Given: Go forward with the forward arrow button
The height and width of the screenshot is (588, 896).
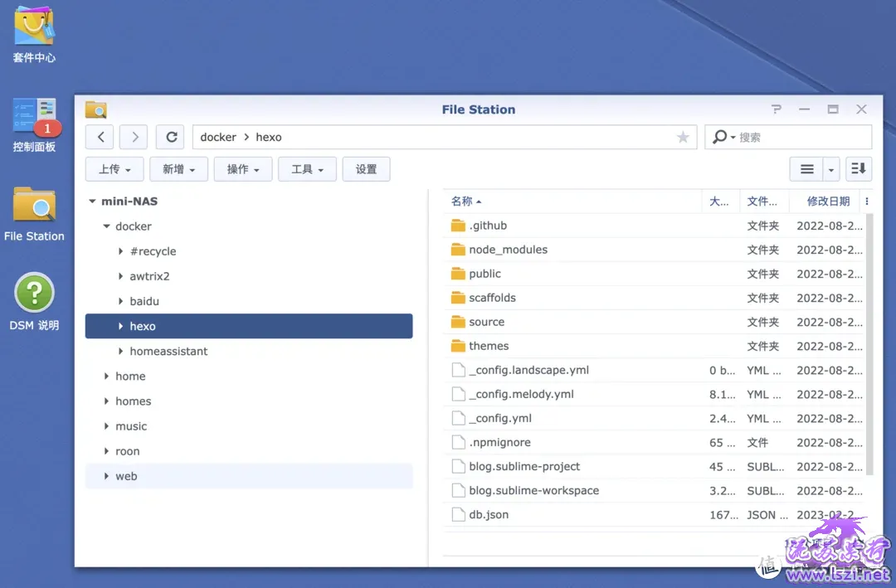Looking at the screenshot, I should tap(134, 137).
